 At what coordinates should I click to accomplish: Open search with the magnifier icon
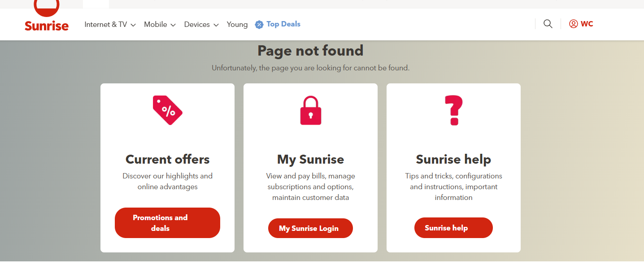(548, 24)
